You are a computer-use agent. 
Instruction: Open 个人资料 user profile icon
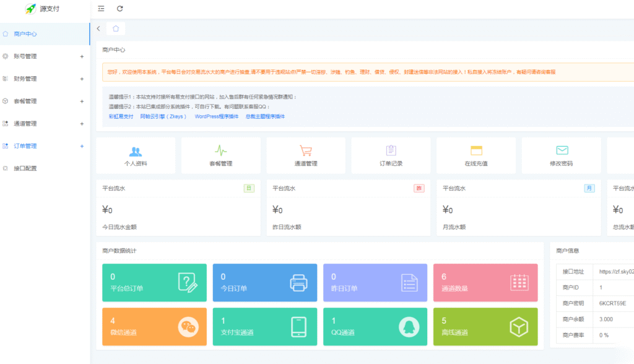[136, 150]
